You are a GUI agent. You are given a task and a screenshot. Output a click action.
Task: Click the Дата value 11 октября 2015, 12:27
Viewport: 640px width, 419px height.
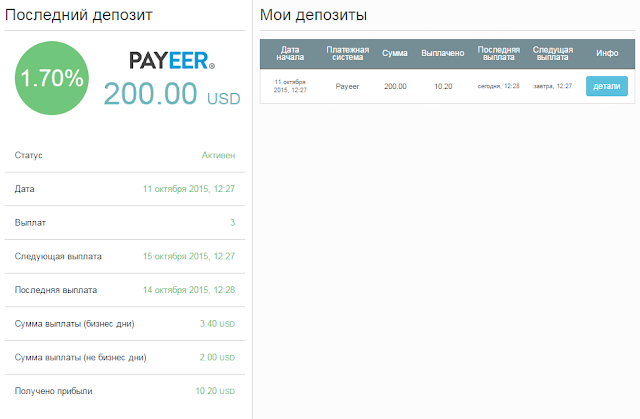[189, 189]
